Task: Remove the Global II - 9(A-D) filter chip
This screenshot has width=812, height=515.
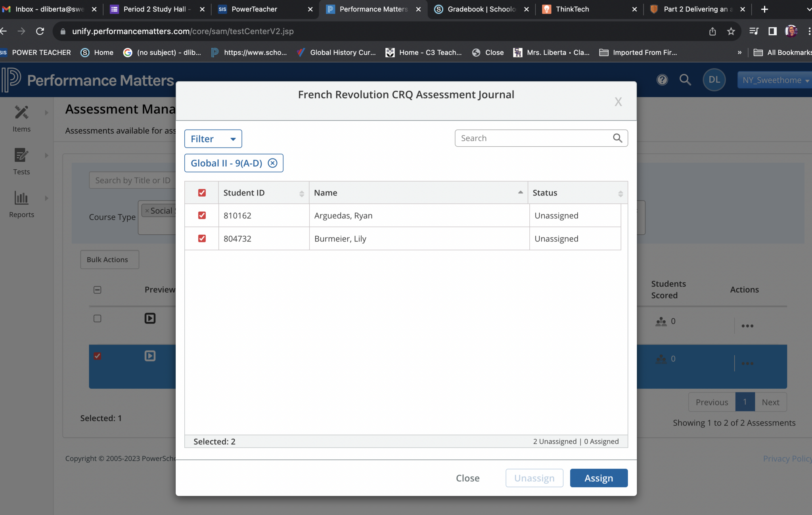Action: tap(272, 163)
